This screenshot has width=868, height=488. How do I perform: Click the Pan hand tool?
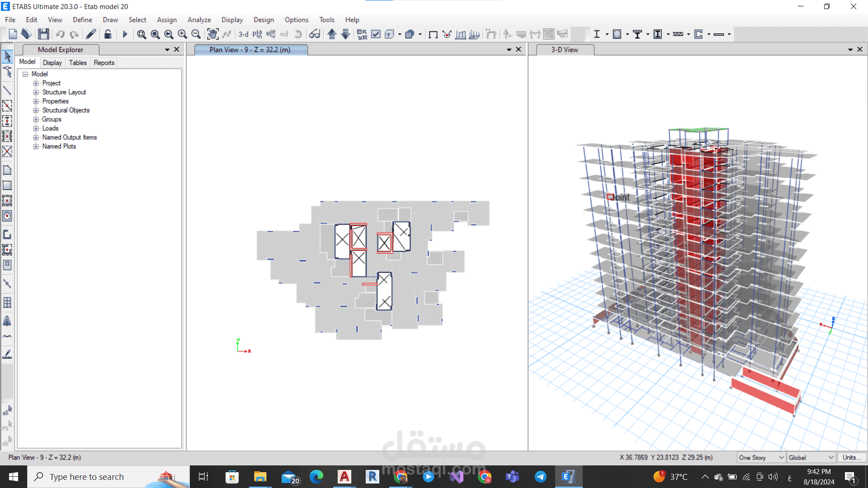(212, 34)
